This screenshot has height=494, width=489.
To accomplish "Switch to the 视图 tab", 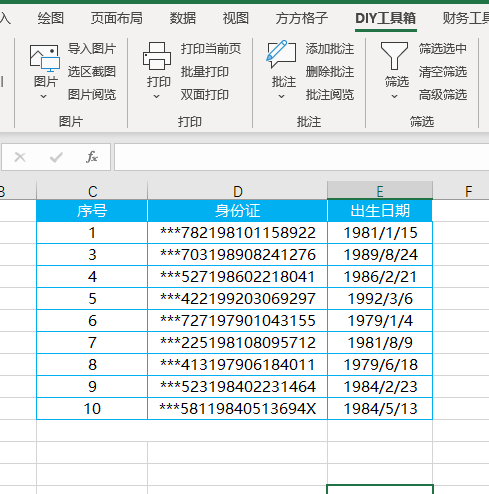I will [236, 18].
